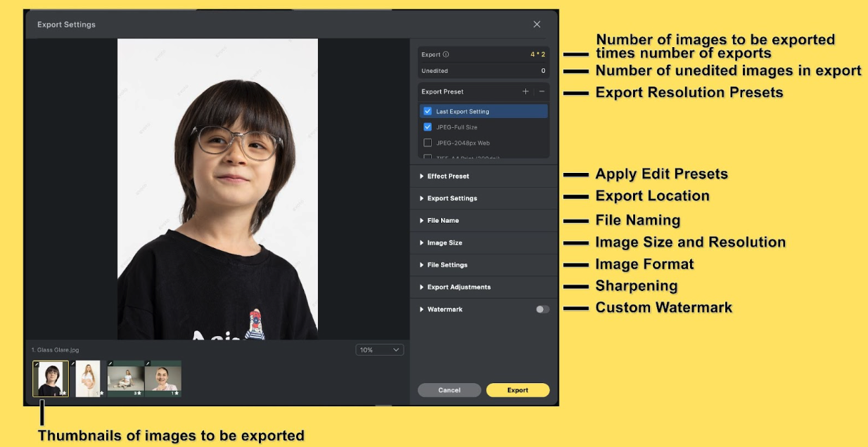The width and height of the screenshot is (868, 447).
Task: Remove an Export Preset using the minus icon
Action: click(x=542, y=92)
